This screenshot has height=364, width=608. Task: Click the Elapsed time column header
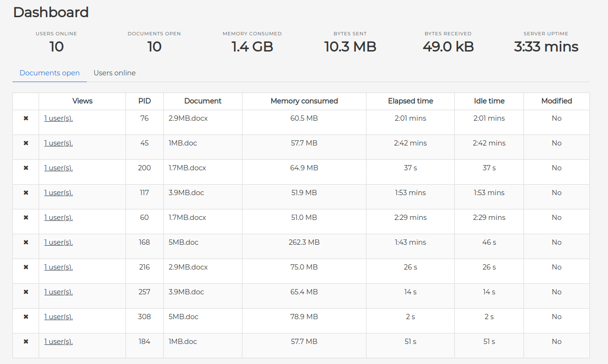(x=410, y=101)
